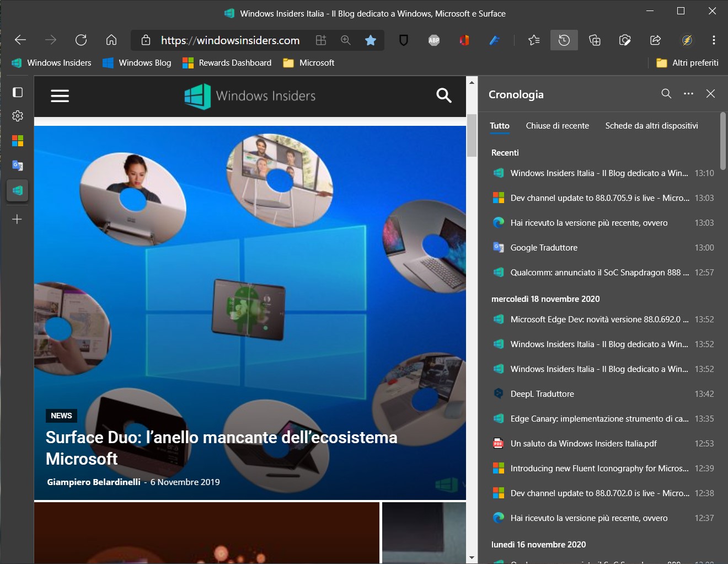Open the 12:37 Hai ricevuto la versione entry
The height and width of the screenshot is (564, 728).
click(602, 518)
